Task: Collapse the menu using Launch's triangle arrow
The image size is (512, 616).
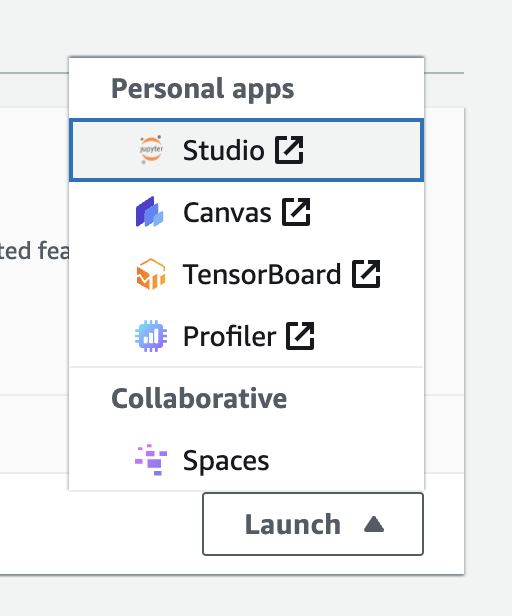Action: click(x=374, y=524)
